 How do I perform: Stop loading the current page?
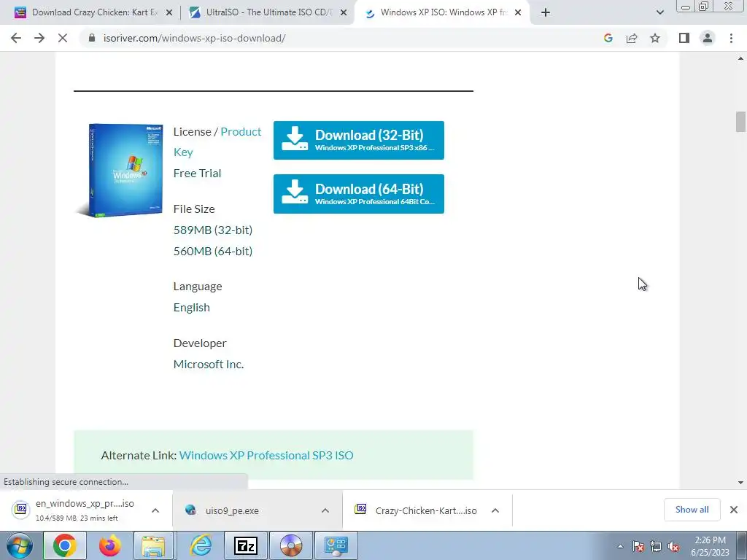(63, 38)
